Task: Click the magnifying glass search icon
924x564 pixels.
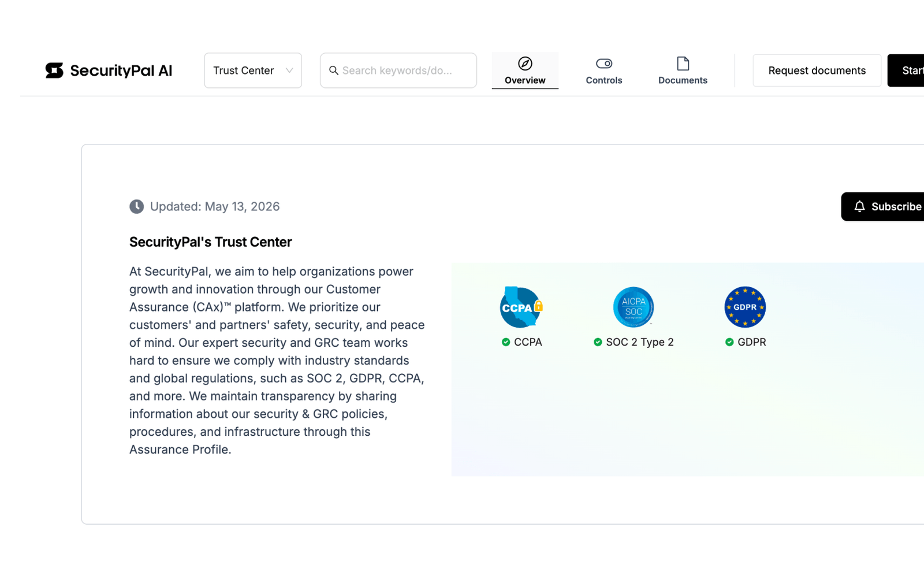Action: tap(334, 70)
